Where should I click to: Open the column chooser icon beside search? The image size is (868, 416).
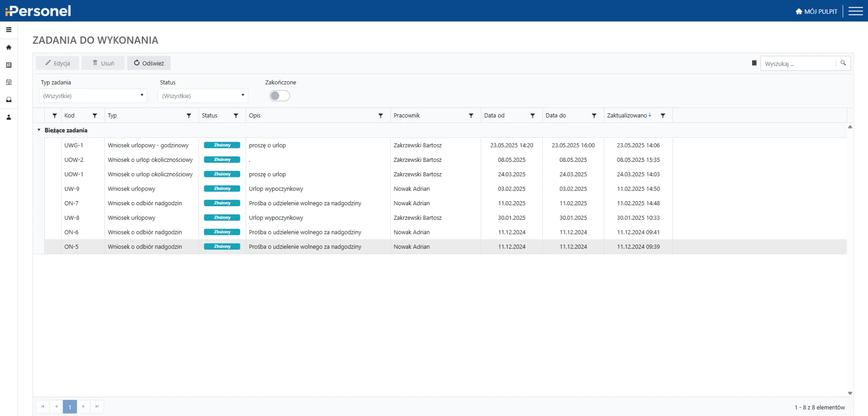754,63
